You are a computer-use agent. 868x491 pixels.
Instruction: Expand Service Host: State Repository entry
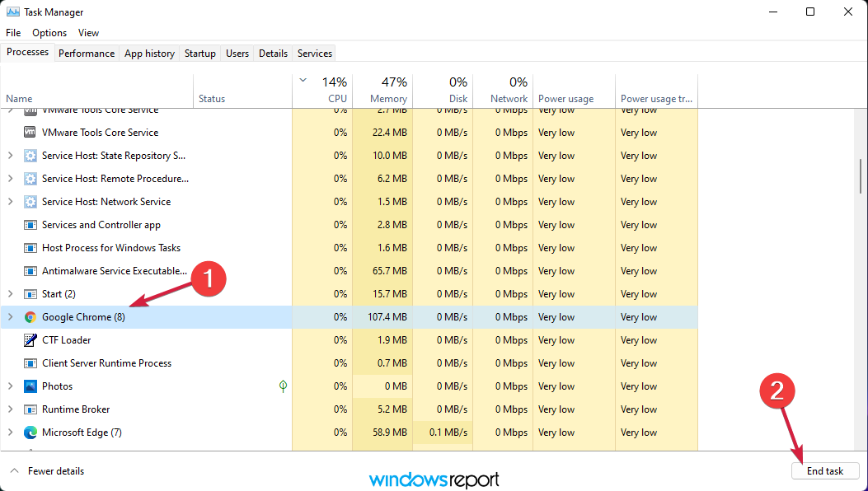coord(11,156)
